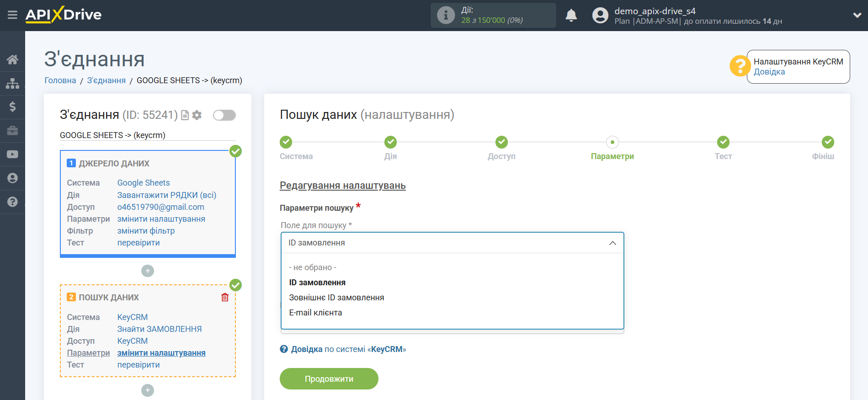The height and width of the screenshot is (400, 868).
Task: Click the Система step checkmark
Action: click(286, 142)
